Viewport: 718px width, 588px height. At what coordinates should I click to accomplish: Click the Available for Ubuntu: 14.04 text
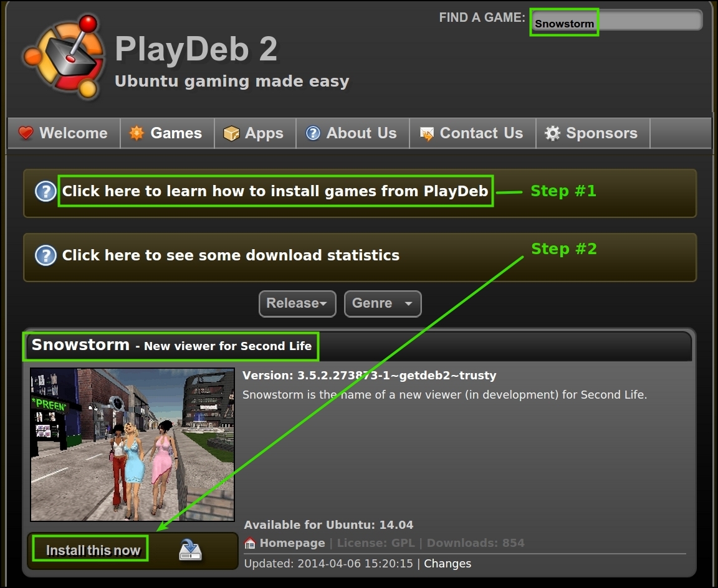328,525
